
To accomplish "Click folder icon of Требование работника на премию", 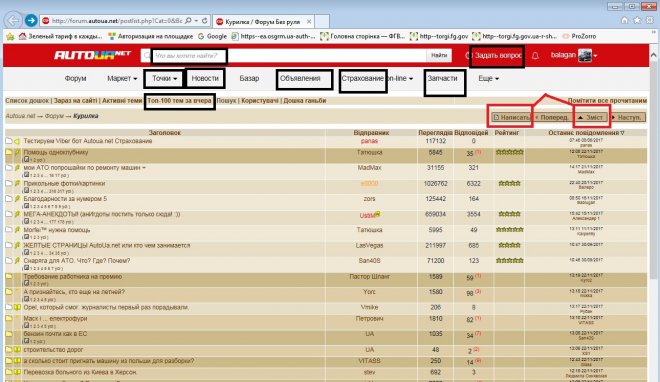I will 8,276.
